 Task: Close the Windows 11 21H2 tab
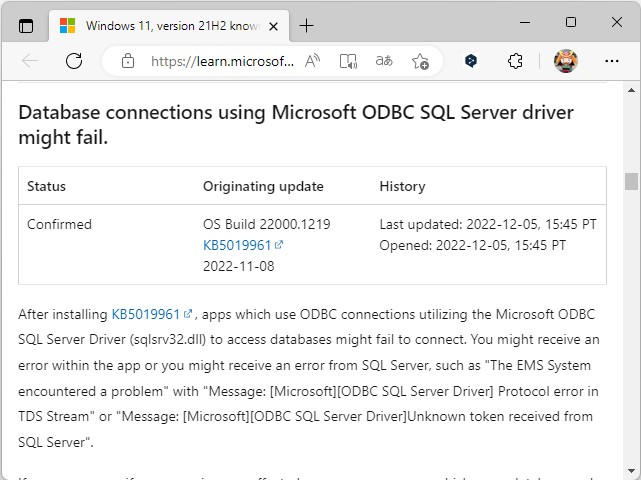click(270, 25)
